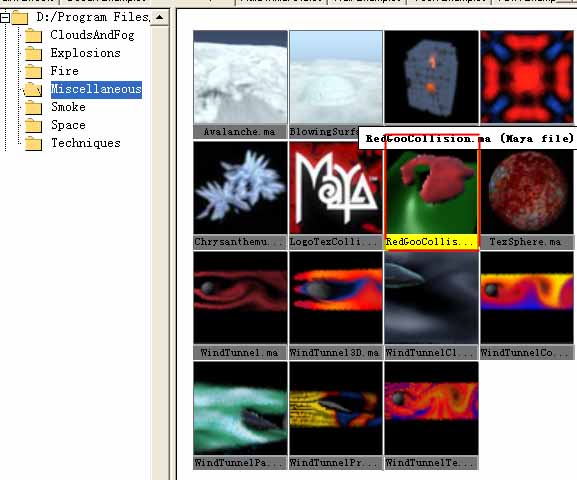Click the WindTunnelPr... file name label

tap(336, 463)
